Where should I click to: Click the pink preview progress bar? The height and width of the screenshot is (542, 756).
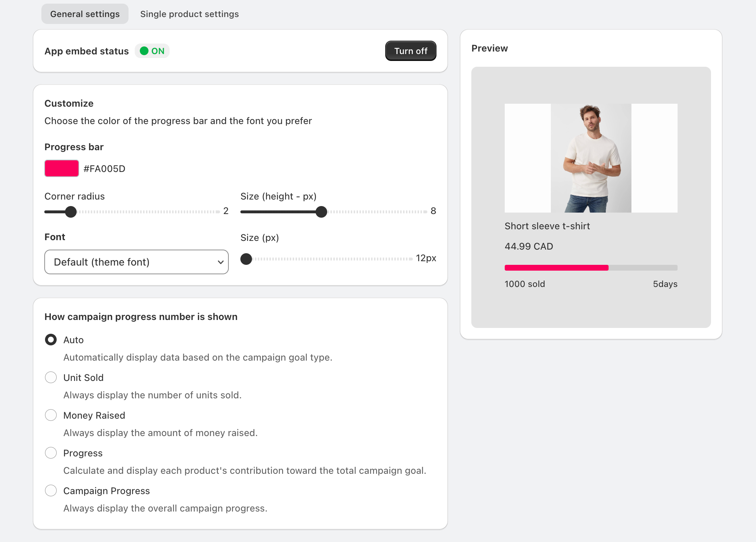coord(556,268)
